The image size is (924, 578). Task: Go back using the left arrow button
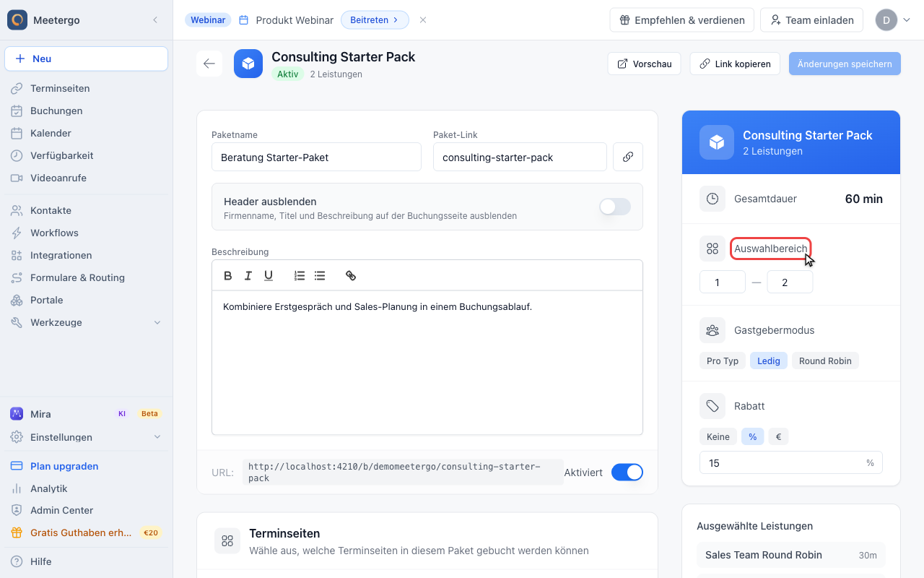209,64
